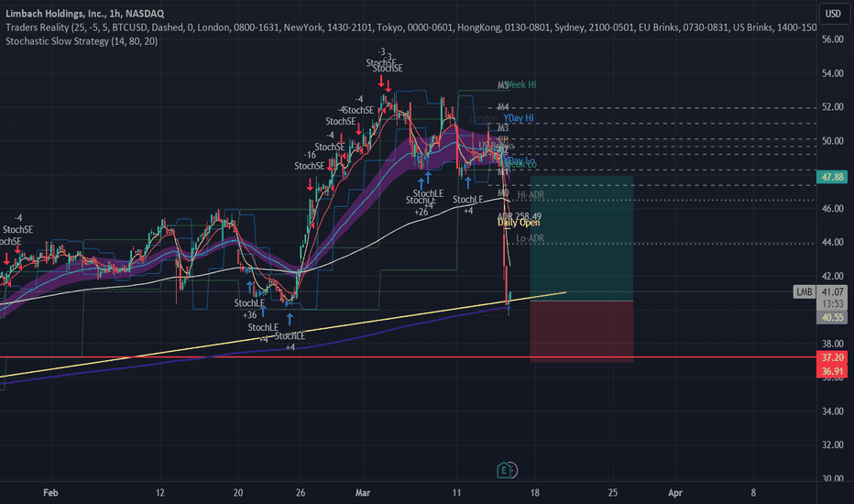Click the gray 40.55 price tag
854x504 pixels.
coord(832,317)
